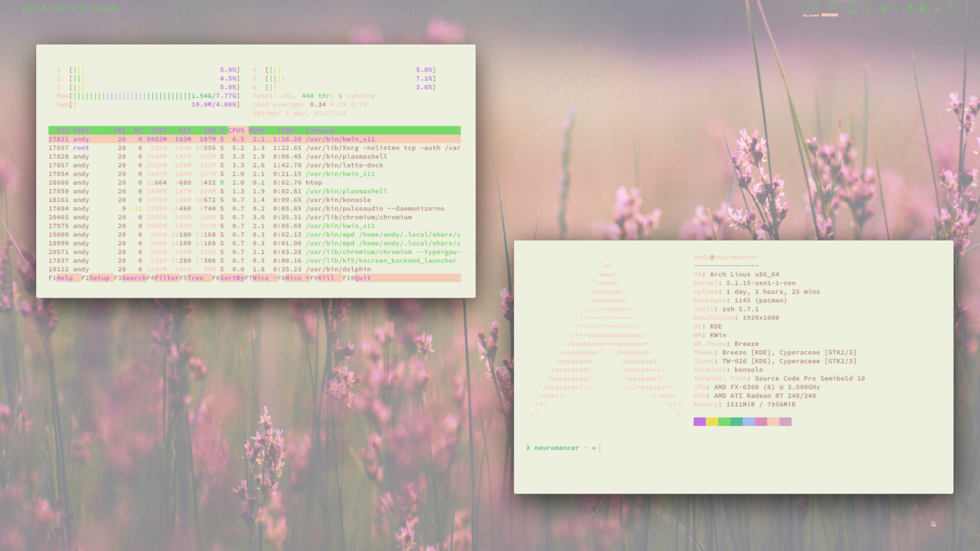Sort htop by the USER column header
The image size is (980, 551).
(x=81, y=130)
